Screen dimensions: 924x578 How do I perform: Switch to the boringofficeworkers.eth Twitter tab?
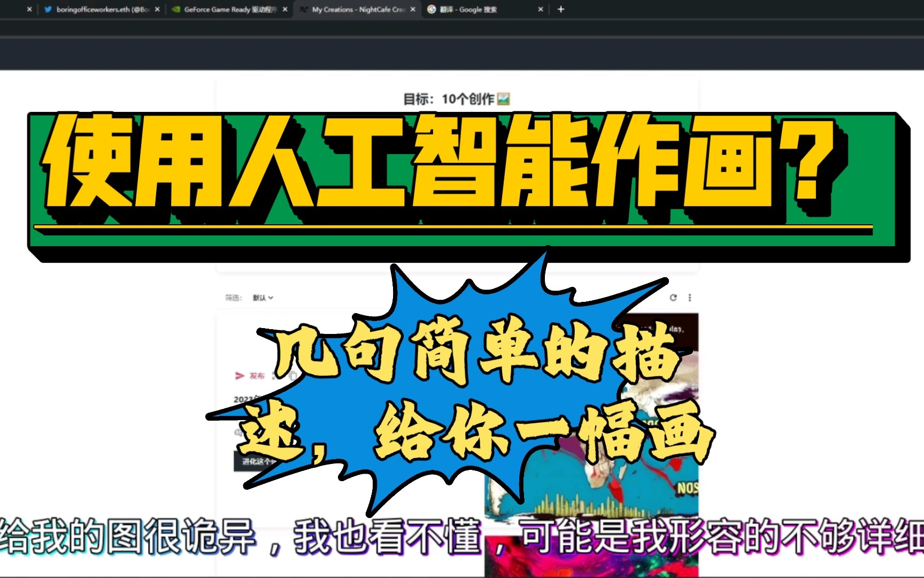102,9
